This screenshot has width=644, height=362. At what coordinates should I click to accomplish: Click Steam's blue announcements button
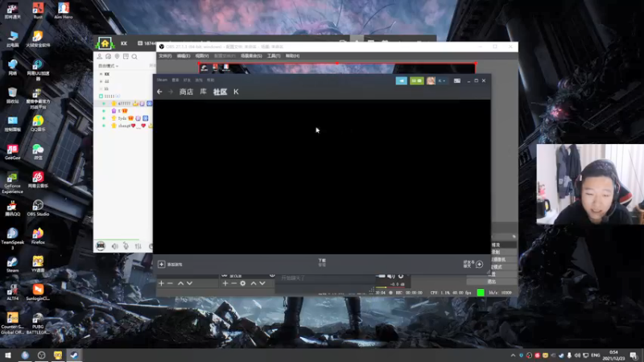[x=401, y=81]
